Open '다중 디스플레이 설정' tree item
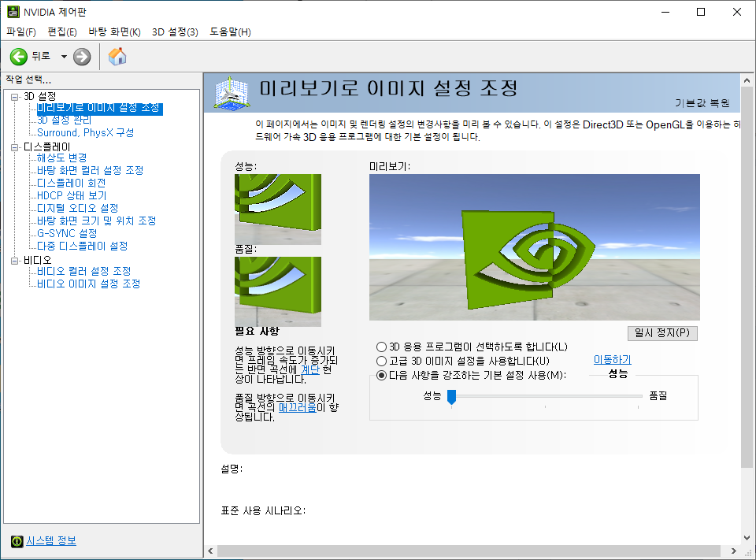Image resolution: width=756 pixels, height=560 pixels. (x=83, y=246)
